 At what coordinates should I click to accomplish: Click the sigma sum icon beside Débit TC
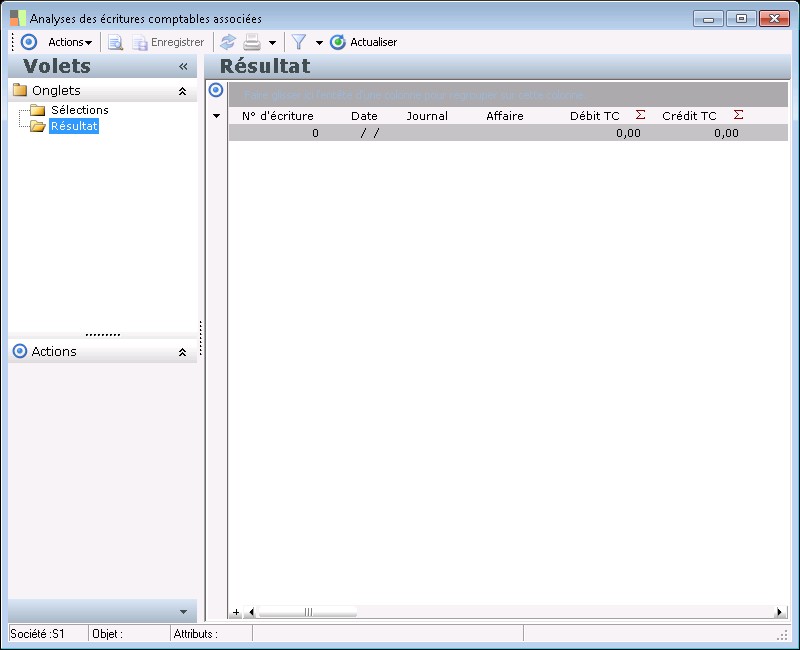pos(641,116)
